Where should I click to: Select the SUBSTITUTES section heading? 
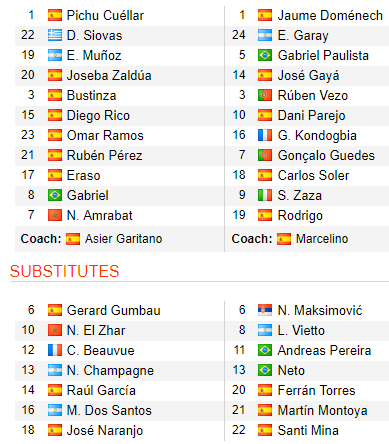pos(64,271)
